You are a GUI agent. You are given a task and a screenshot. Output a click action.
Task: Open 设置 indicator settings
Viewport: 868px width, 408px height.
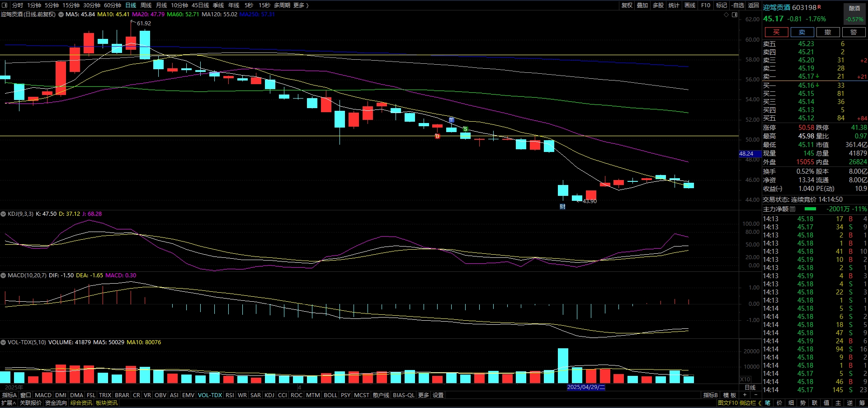click(x=438, y=395)
